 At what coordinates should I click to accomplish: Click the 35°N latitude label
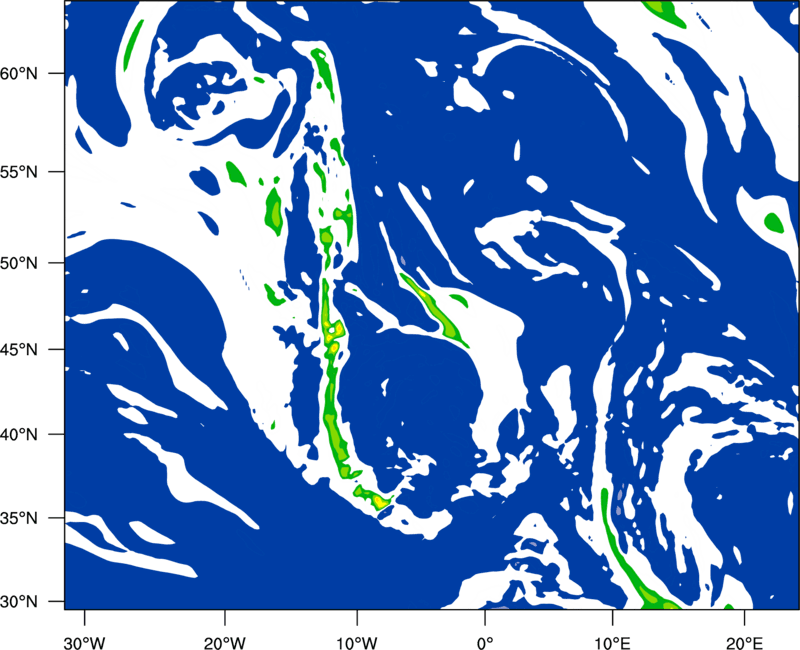19,518
